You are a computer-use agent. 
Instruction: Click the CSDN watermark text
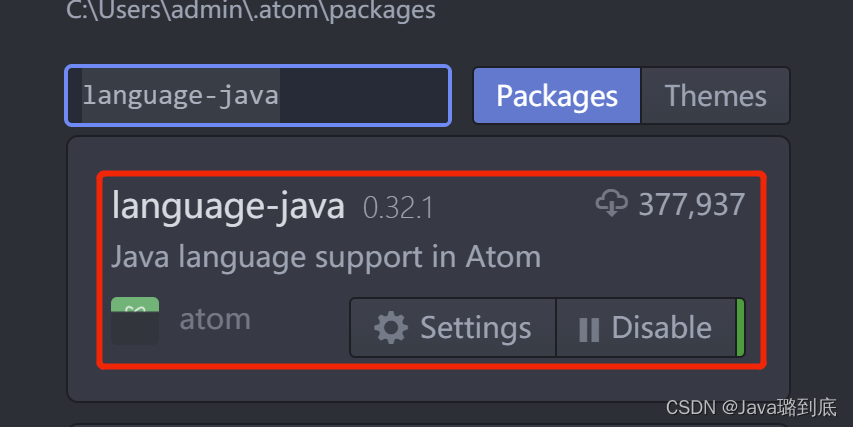click(x=751, y=407)
